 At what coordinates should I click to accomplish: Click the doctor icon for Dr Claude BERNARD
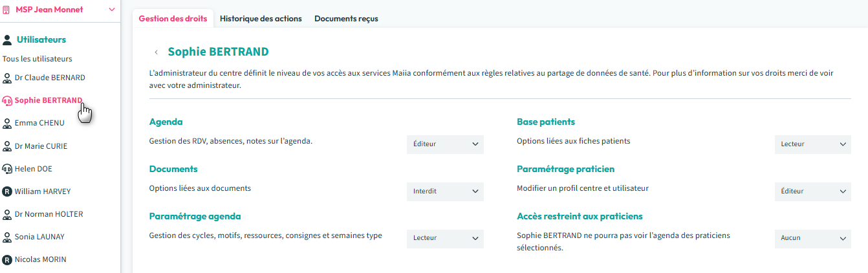pos(7,78)
